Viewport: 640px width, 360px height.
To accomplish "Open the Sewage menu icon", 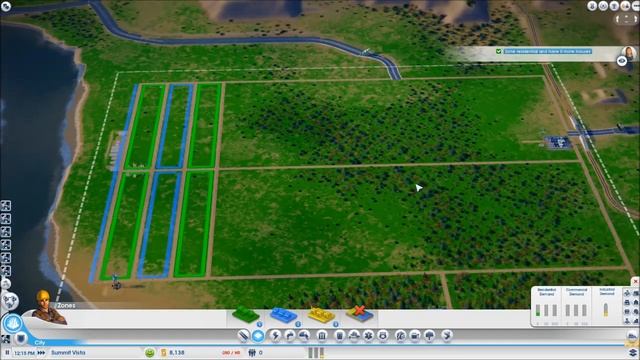I will 304,336.
